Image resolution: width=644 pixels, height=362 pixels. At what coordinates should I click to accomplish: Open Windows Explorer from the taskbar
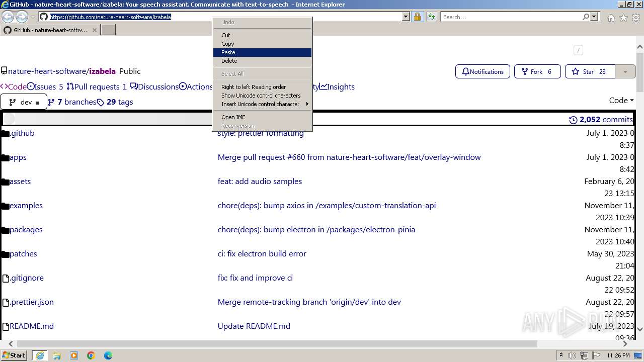[x=57, y=355]
